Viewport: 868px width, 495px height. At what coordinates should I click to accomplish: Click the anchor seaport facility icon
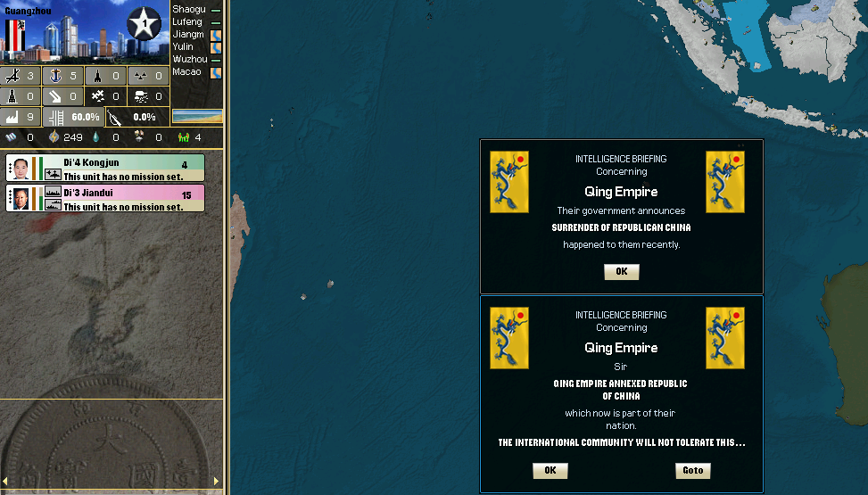[55, 76]
